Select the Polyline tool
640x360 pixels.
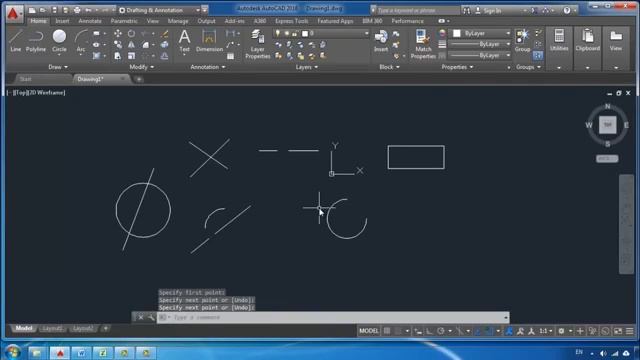point(36,41)
